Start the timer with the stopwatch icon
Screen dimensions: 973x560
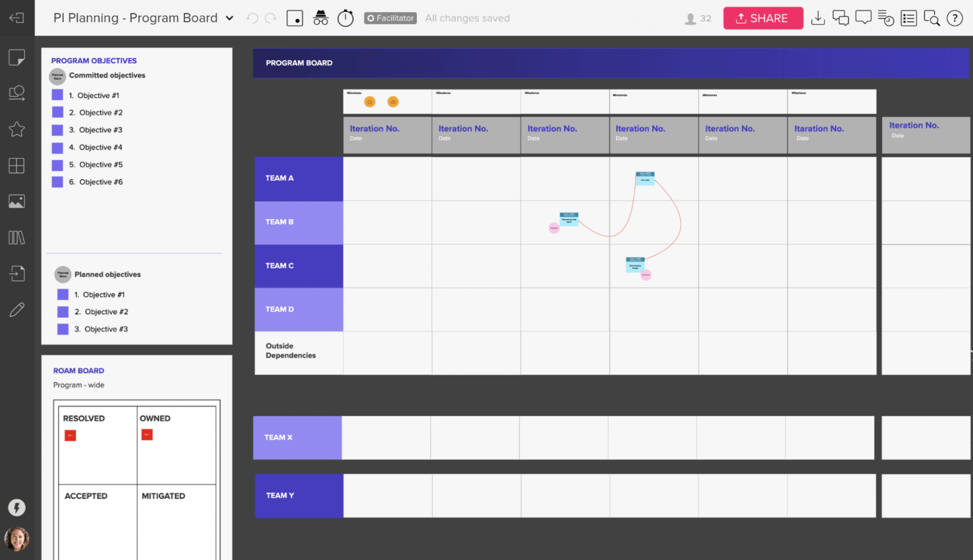[345, 18]
